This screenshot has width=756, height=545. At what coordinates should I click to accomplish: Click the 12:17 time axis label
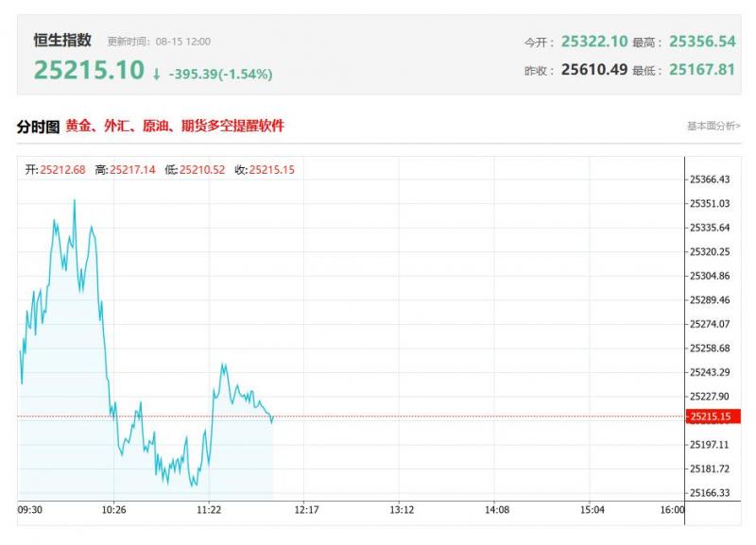[x=306, y=510]
